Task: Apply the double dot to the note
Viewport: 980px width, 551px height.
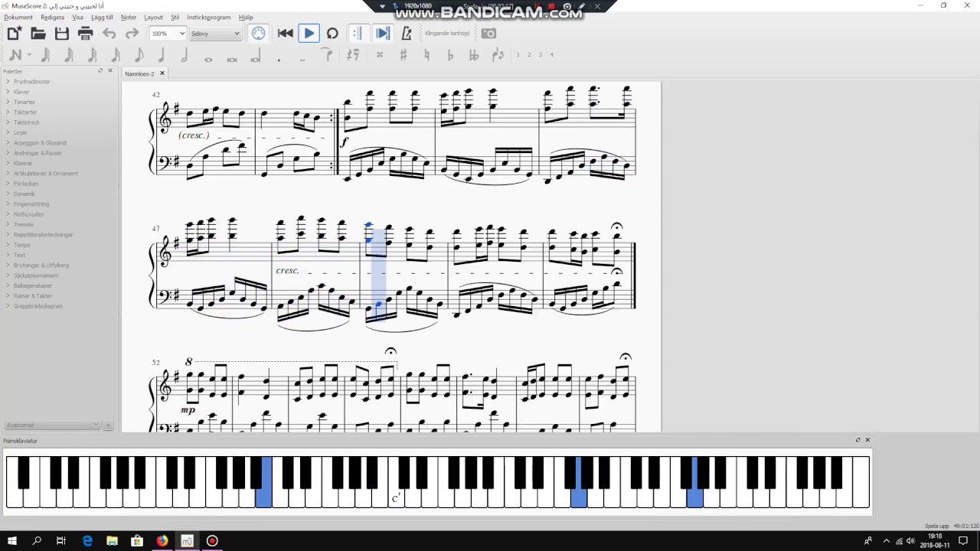Action: 302,58
